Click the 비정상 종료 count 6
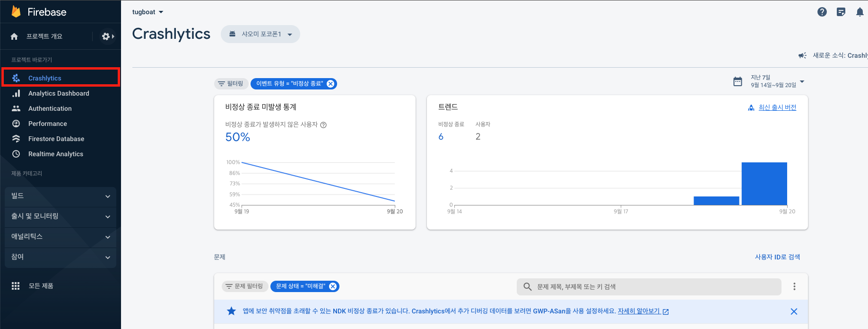Viewport: 868px width, 329px height. tap(441, 137)
